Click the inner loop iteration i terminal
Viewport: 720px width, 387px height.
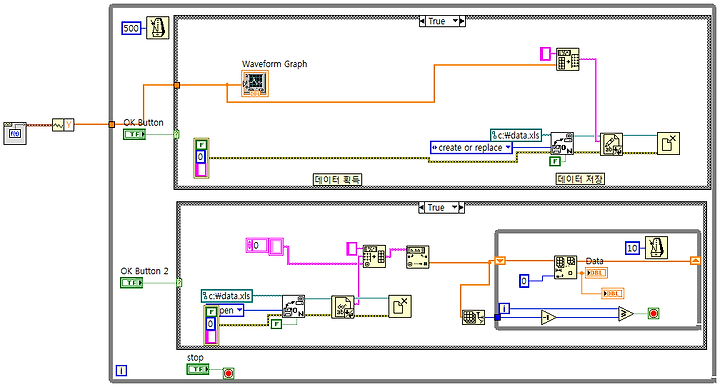click(x=504, y=308)
